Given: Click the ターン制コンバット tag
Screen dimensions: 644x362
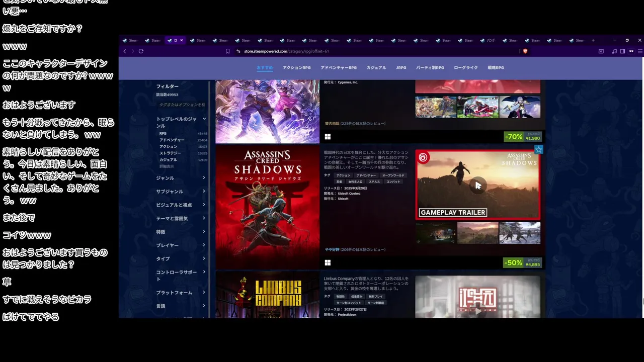Looking at the screenshot, I should [x=349, y=303].
